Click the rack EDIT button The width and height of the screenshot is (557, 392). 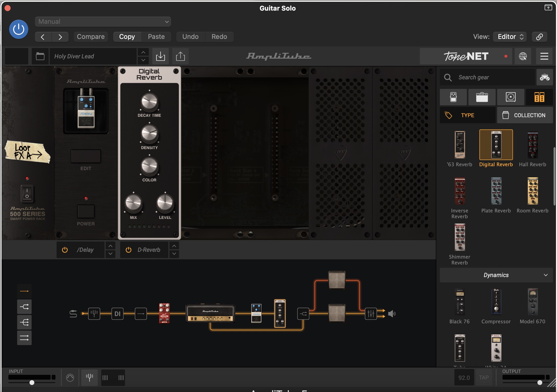coord(86,156)
